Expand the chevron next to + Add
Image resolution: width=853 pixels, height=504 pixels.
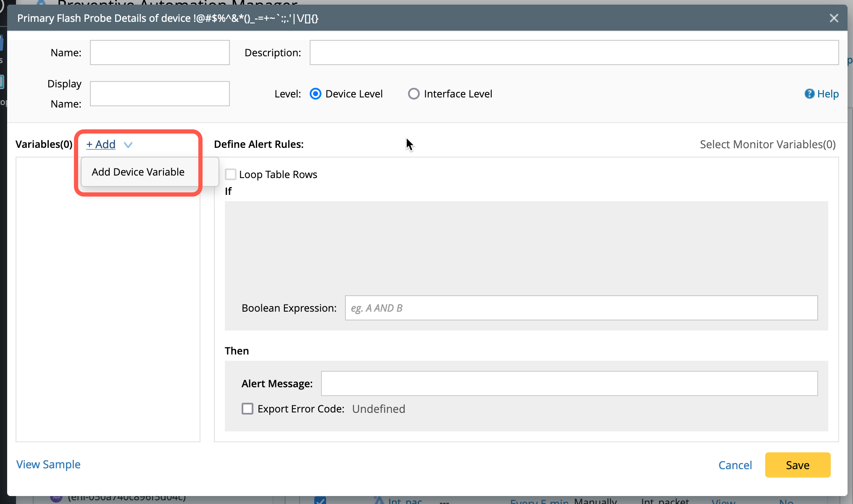(x=128, y=144)
